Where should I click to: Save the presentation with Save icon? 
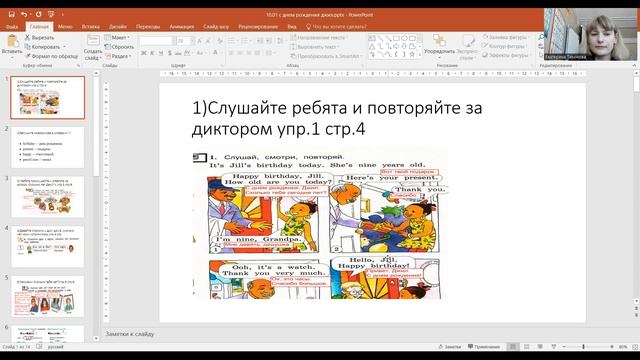[11, 14]
